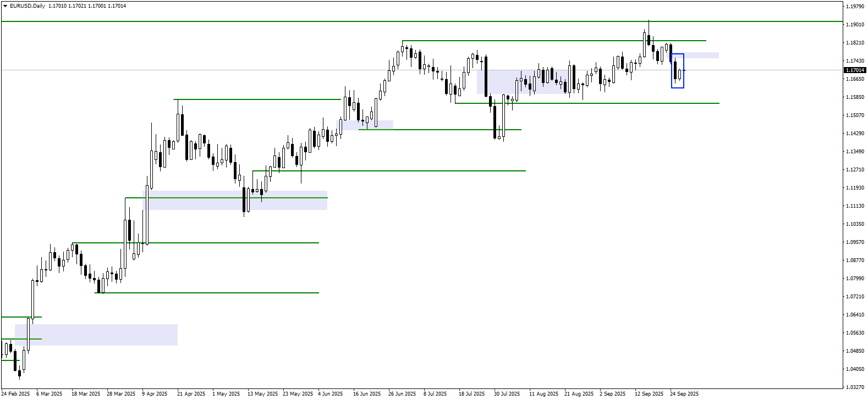The height and width of the screenshot is (400, 868).
Task: Click the 26 Jun 2025 date label
Action: [402, 394]
